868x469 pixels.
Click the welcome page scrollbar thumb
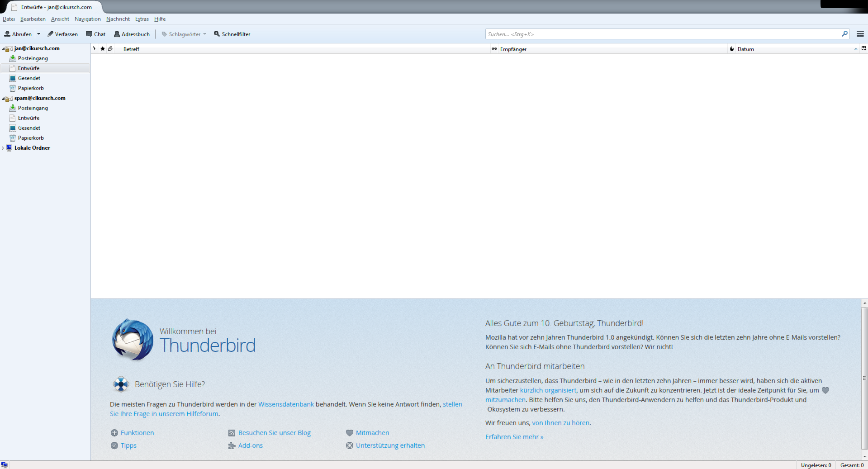[x=864, y=379]
